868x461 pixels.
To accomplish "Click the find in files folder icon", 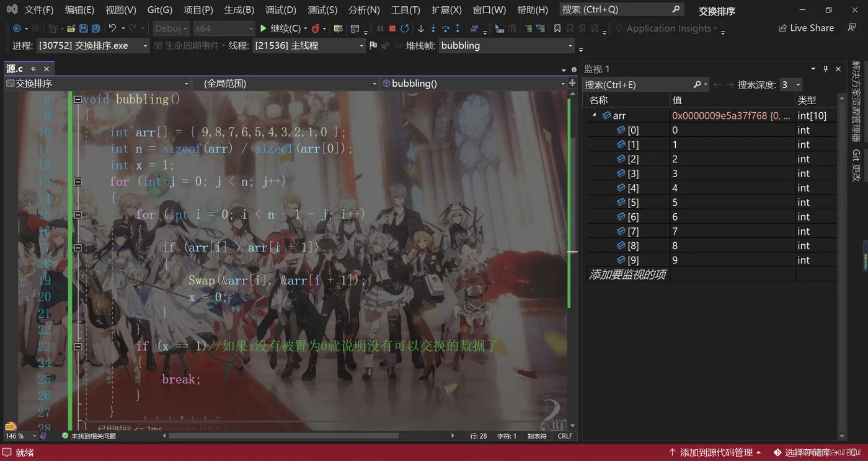I will tap(339, 29).
